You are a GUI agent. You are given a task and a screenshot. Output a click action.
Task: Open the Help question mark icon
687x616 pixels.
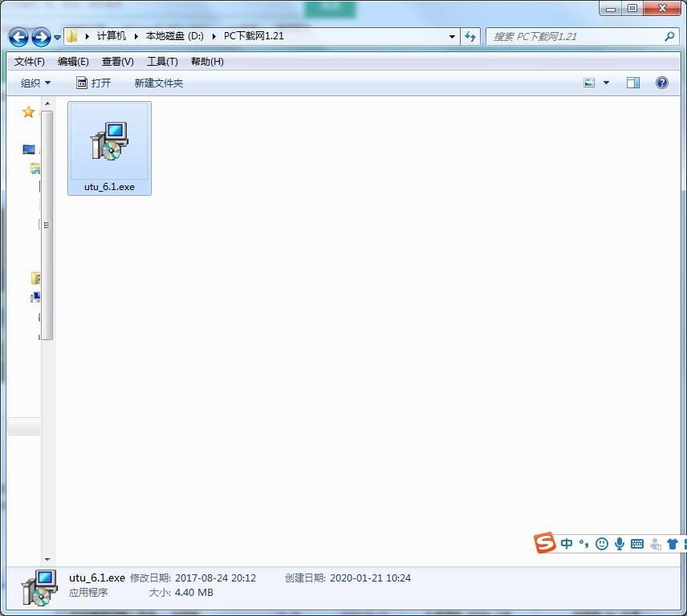point(662,83)
